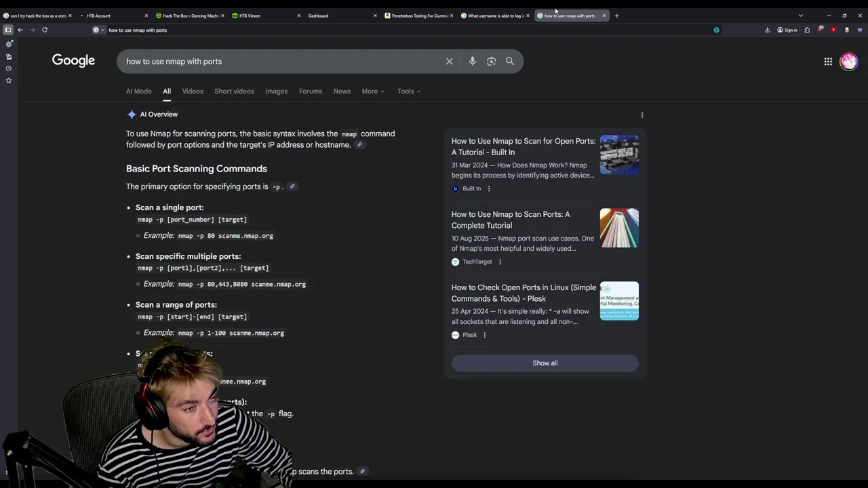868x488 pixels.
Task: Go back with browser back arrow
Action: point(20,30)
